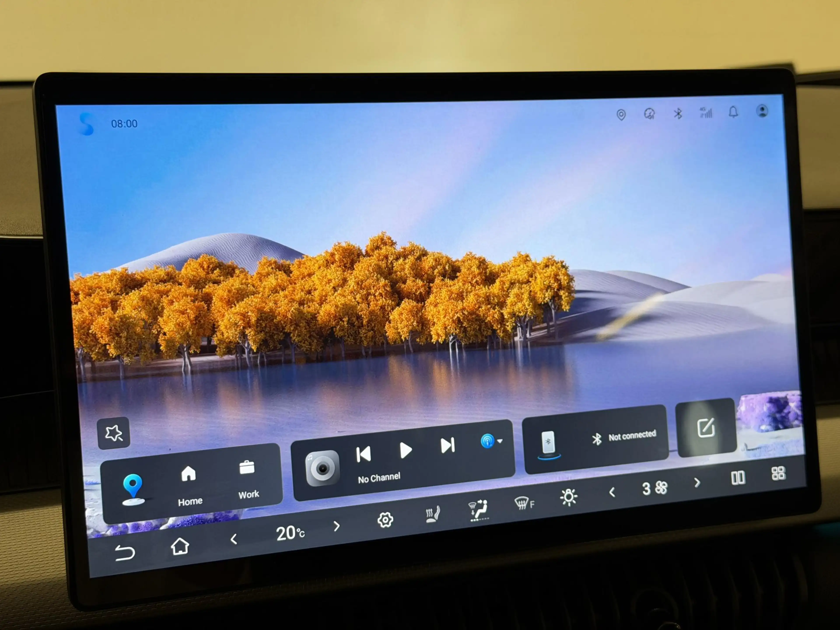The image size is (840, 630).
Task: Tap the Bluetooth icon in status bar
Action: (677, 113)
